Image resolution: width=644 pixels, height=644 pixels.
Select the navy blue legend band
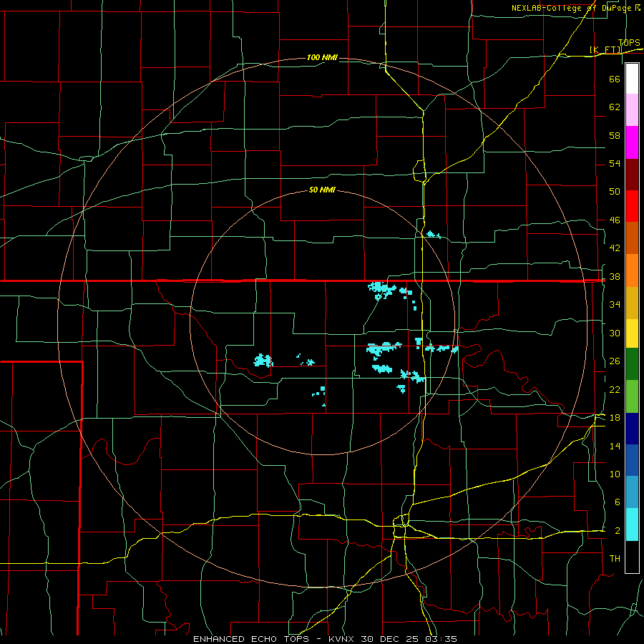pyautogui.click(x=632, y=429)
